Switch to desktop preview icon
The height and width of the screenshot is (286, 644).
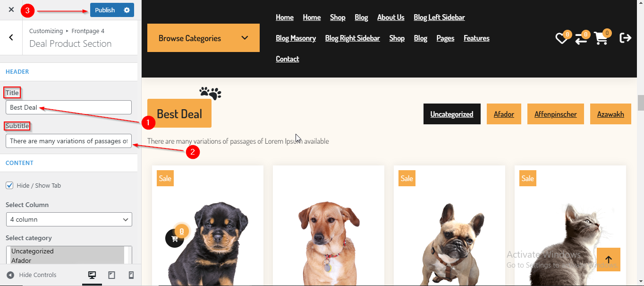point(92,275)
